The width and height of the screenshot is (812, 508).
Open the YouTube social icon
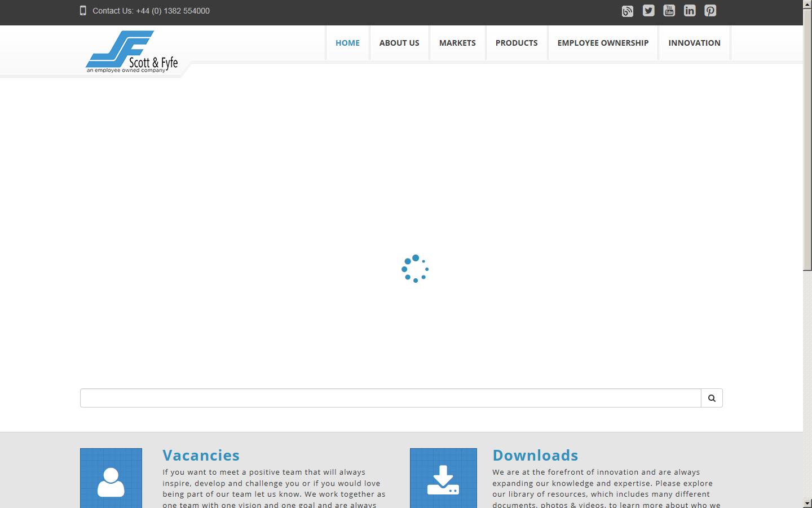[x=669, y=11]
